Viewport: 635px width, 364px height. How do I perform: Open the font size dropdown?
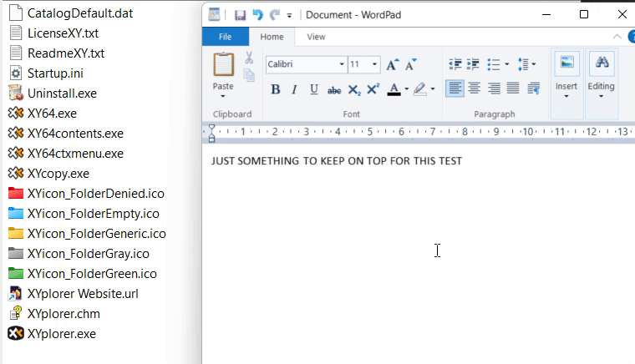(374, 64)
